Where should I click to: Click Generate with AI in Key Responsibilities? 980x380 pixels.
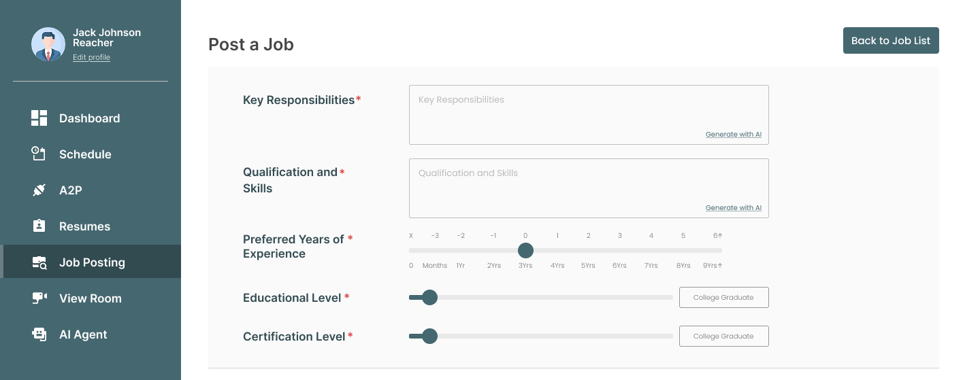733,135
